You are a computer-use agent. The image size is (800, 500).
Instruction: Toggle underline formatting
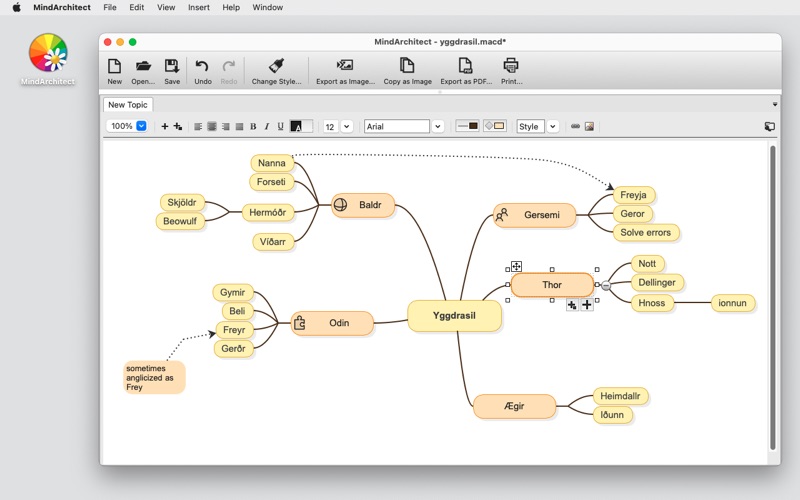click(280, 126)
